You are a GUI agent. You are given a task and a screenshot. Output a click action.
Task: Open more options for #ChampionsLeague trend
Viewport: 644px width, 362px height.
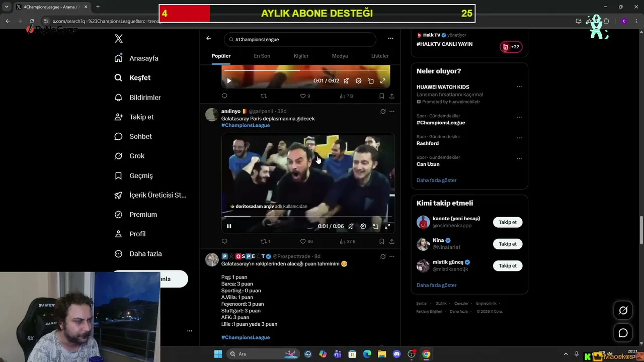519,117
